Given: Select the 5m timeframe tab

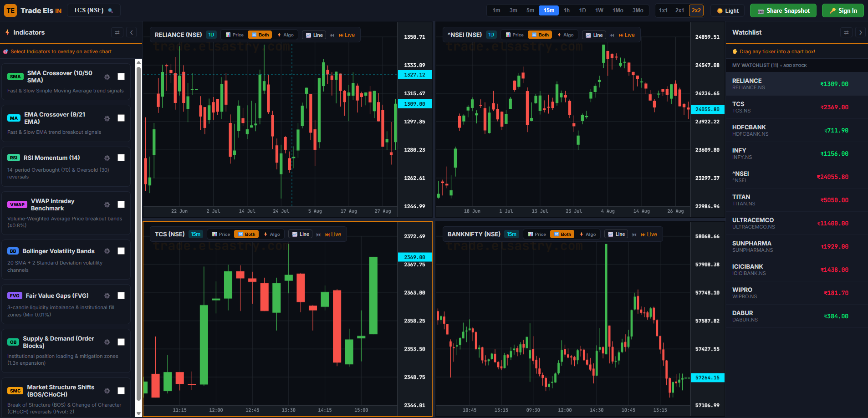Looking at the screenshot, I should [531, 10].
